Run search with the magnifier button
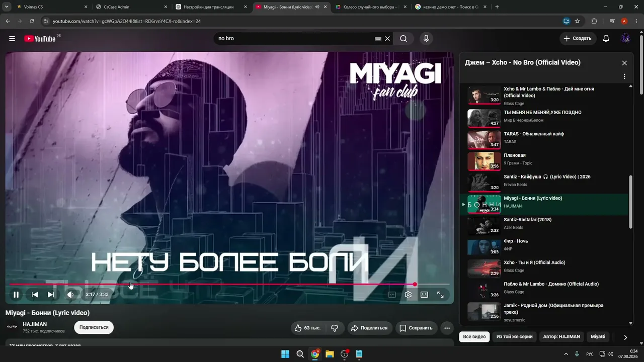This screenshot has width=644, height=362. point(404,39)
